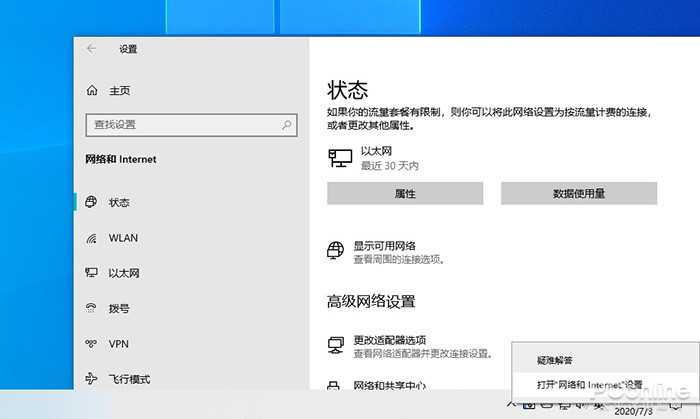Expand hidden tray icons chevron
The height and width of the screenshot is (419, 700).
(511, 404)
